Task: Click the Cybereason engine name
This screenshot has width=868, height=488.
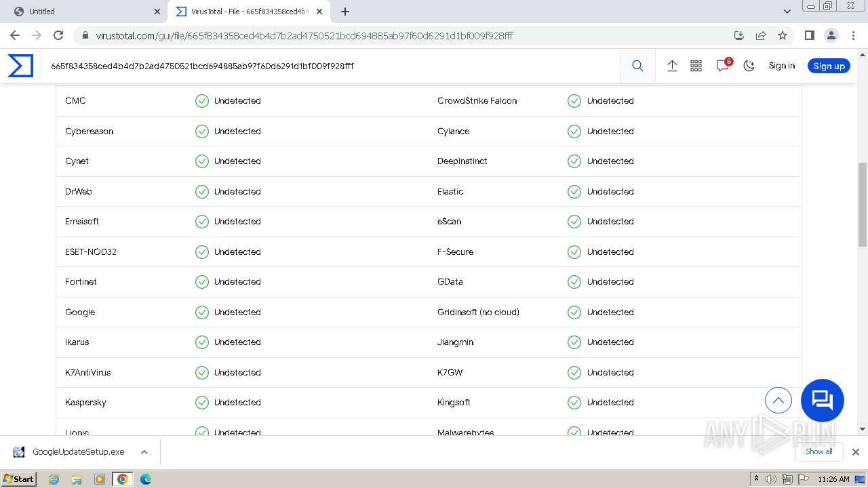Action: coord(90,131)
